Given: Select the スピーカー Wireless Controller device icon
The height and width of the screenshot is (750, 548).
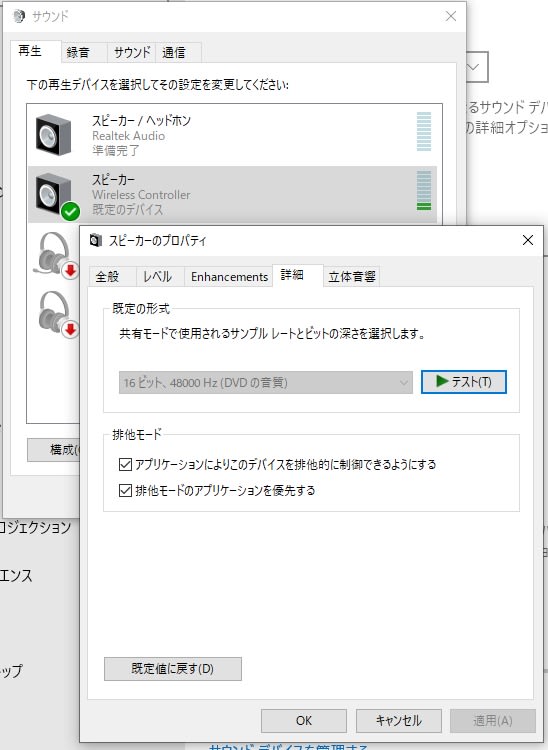Looking at the screenshot, I should coord(54,194).
